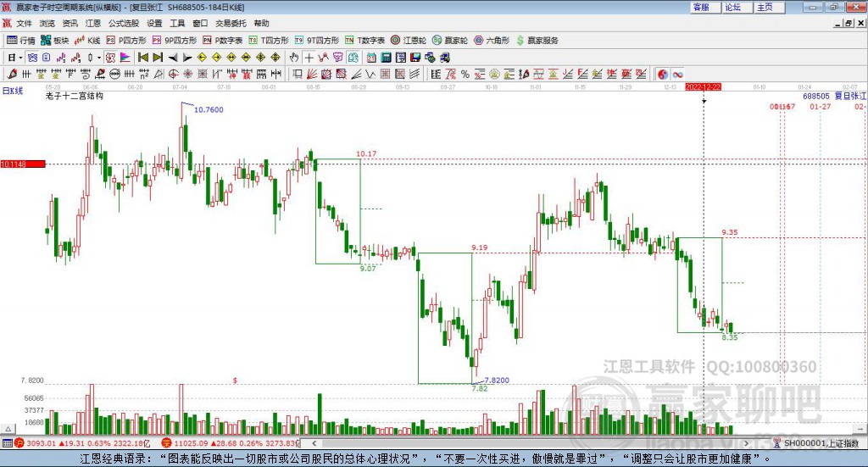Jump to the first bar icon
The width and height of the screenshot is (868, 467).
[142, 58]
